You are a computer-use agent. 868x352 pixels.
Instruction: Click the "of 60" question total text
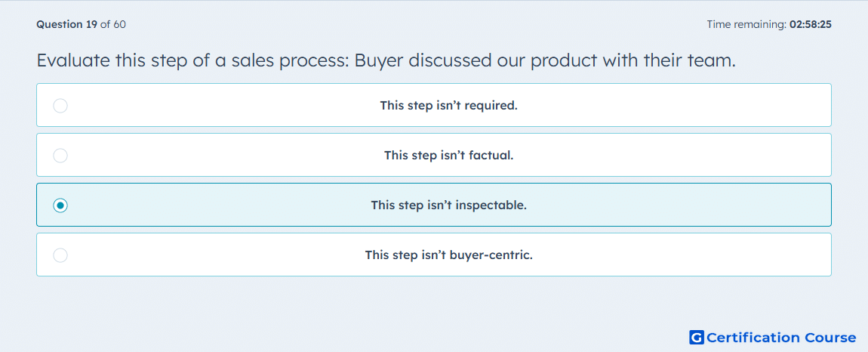pyautogui.click(x=113, y=24)
